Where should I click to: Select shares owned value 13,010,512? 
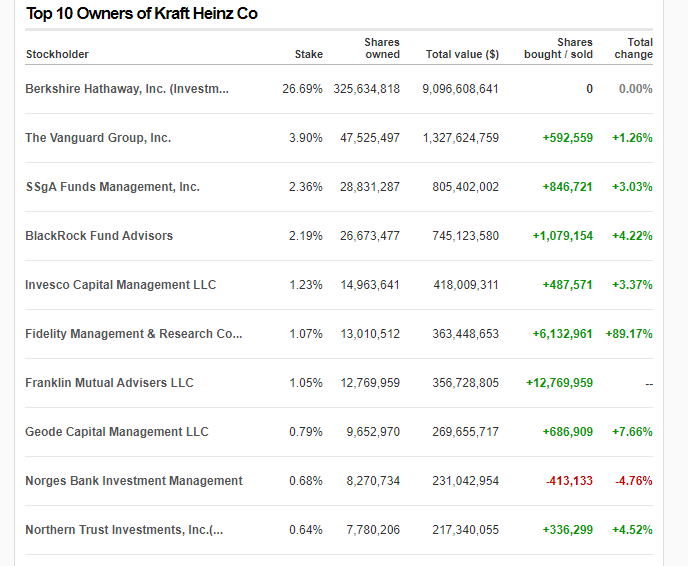click(x=370, y=334)
